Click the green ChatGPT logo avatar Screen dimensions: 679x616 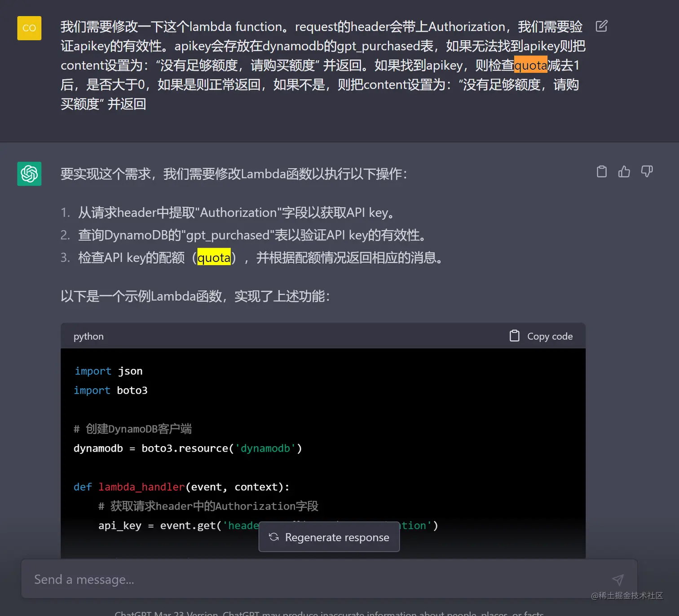pos(29,173)
